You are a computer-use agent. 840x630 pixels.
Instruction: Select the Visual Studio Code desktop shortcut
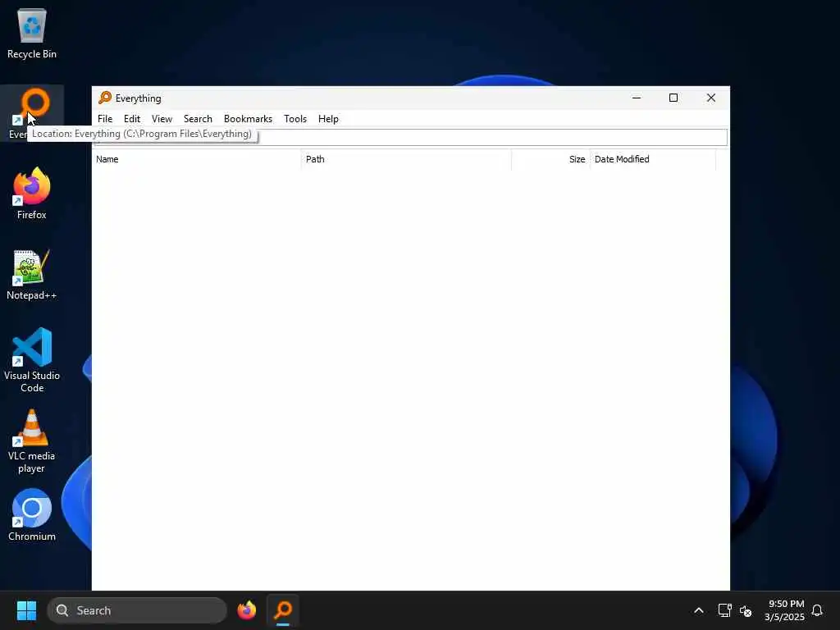[x=32, y=360]
